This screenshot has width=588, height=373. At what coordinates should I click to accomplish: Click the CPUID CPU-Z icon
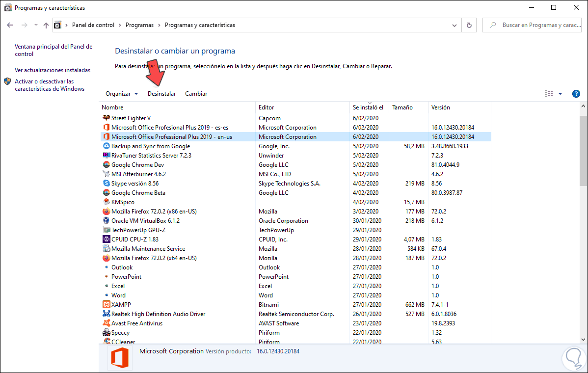point(106,239)
